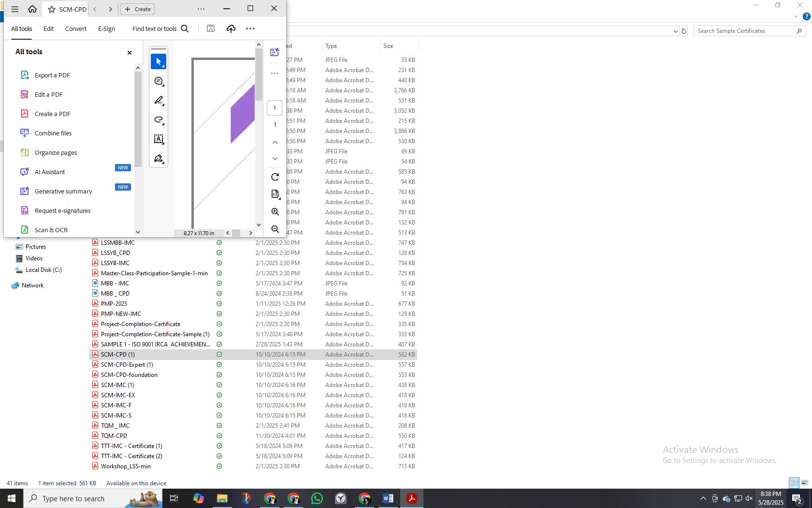Rotate the page with rotate icon
The image size is (812, 508).
point(275,177)
